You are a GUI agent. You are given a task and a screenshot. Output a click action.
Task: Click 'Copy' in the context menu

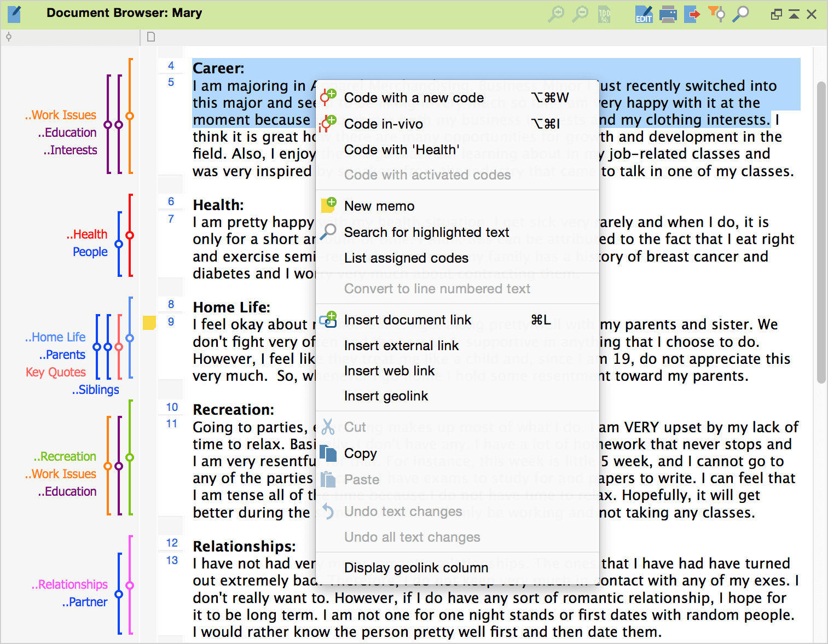(360, 454)
